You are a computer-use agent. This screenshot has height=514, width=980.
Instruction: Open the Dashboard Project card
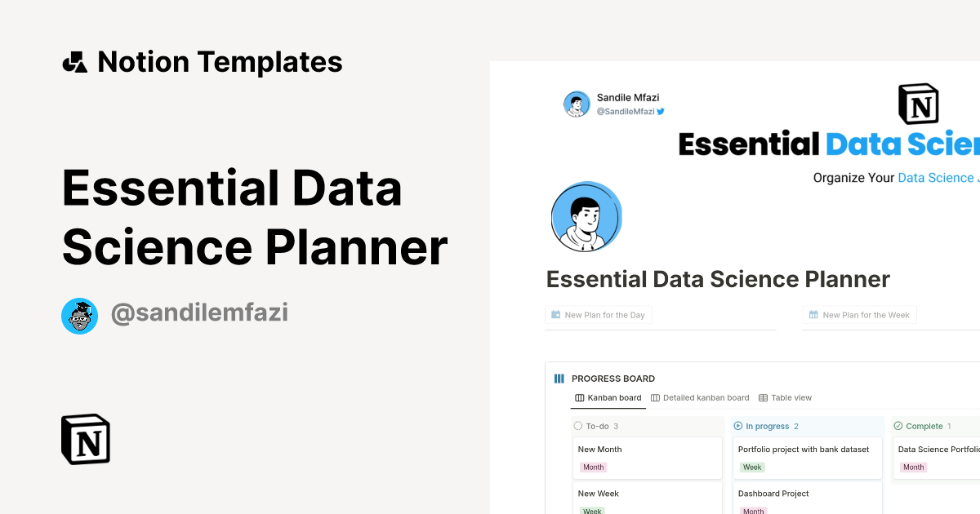tap(773, 493)
